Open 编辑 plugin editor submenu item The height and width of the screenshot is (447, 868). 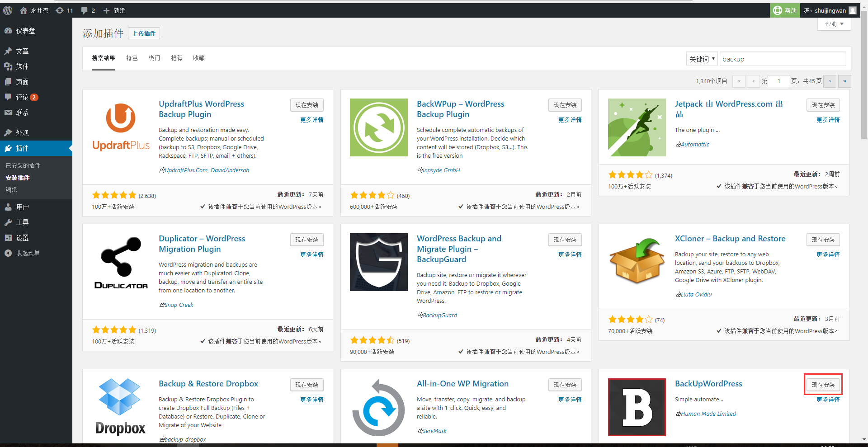coord(11,190)
